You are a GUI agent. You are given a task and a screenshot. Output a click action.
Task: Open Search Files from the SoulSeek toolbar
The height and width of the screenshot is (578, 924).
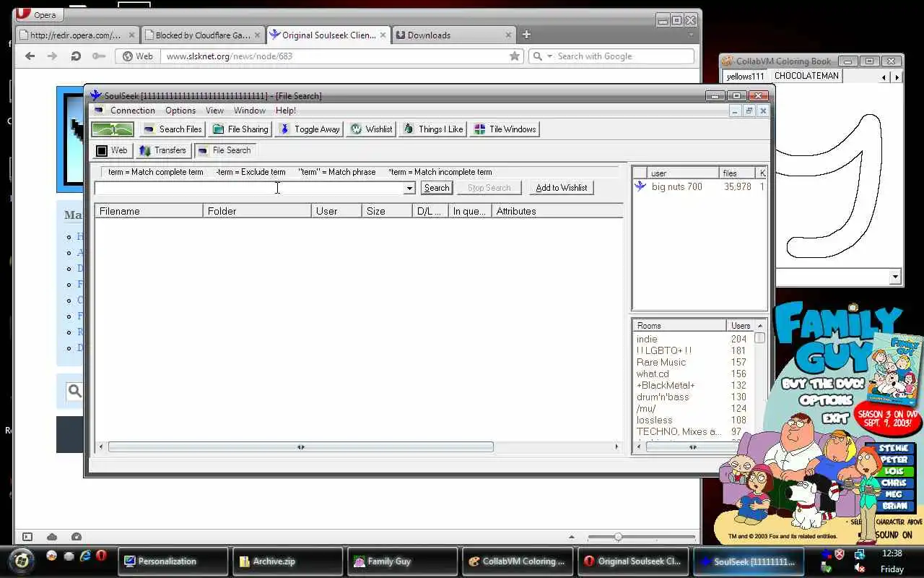[173, 129]
